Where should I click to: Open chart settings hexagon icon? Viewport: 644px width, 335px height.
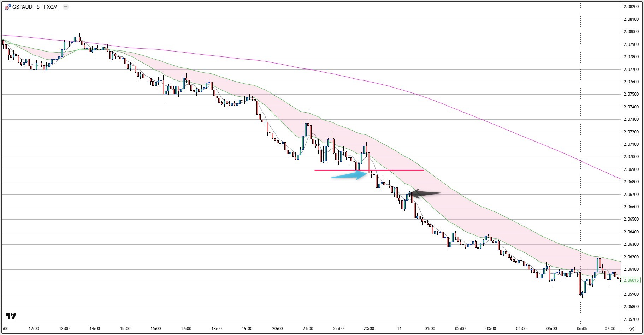(632, 329)
